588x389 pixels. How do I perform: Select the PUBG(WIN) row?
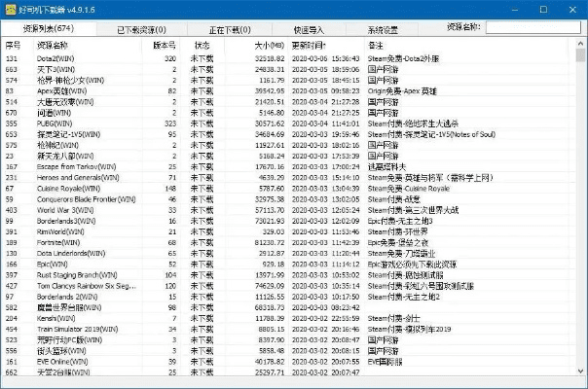(x=289, y=124)
